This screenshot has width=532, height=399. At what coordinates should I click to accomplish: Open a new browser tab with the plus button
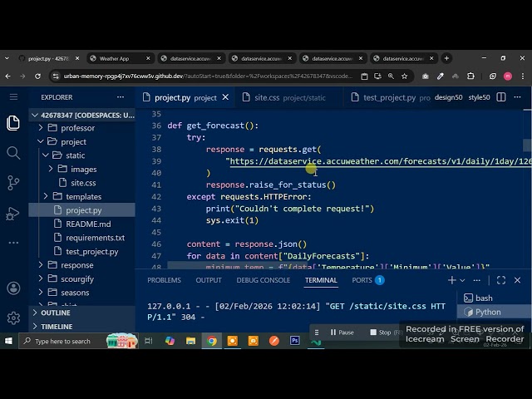(446, 58)
